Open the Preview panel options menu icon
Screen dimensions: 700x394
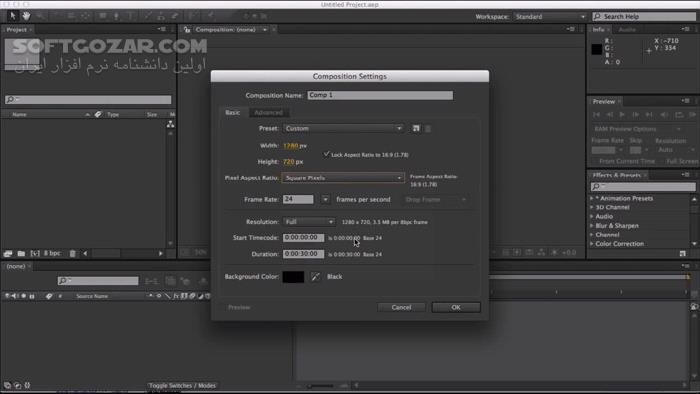tap(686, 101)
